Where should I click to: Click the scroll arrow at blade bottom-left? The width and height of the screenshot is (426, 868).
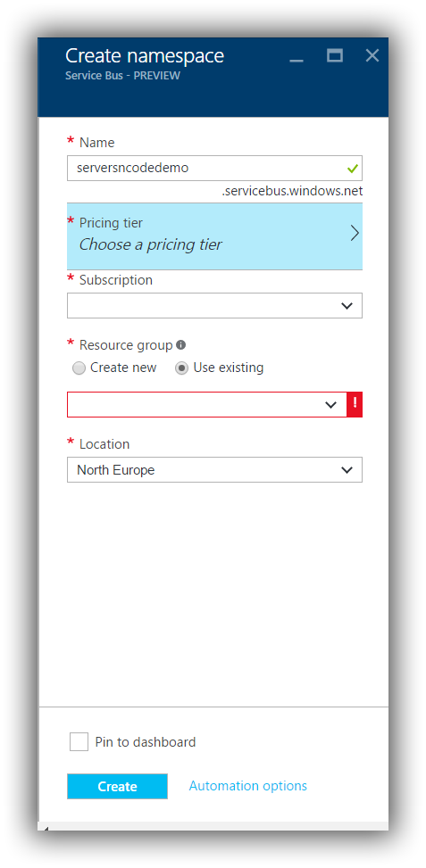45,828
